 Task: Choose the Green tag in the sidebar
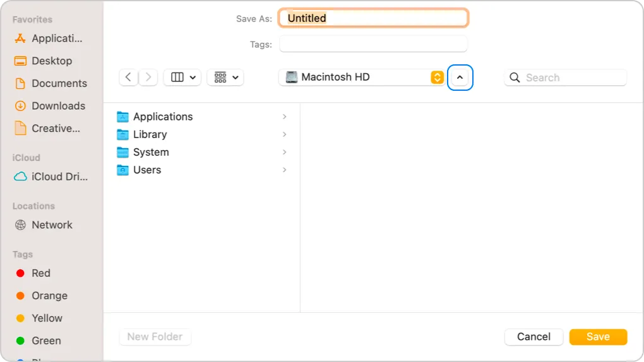(46, 341)
